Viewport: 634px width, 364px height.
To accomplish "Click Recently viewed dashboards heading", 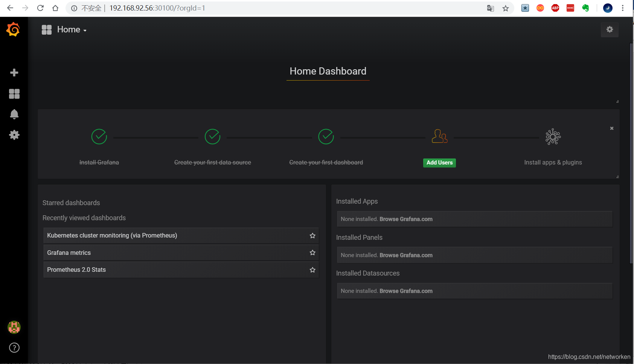I will click(84, 218).
